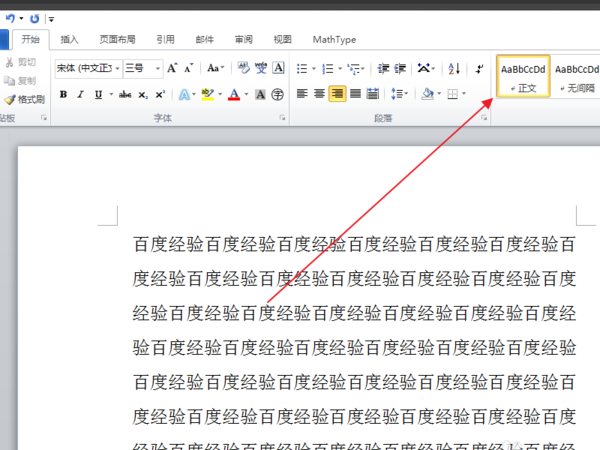This screenshot has height=450, width=600.
Task: Open the underline style dropdown arrow
Action: pos(111,94)
